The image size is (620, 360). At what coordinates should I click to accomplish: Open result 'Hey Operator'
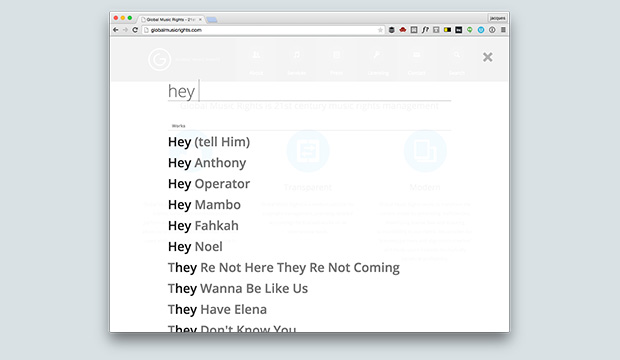tap(209, 184)
